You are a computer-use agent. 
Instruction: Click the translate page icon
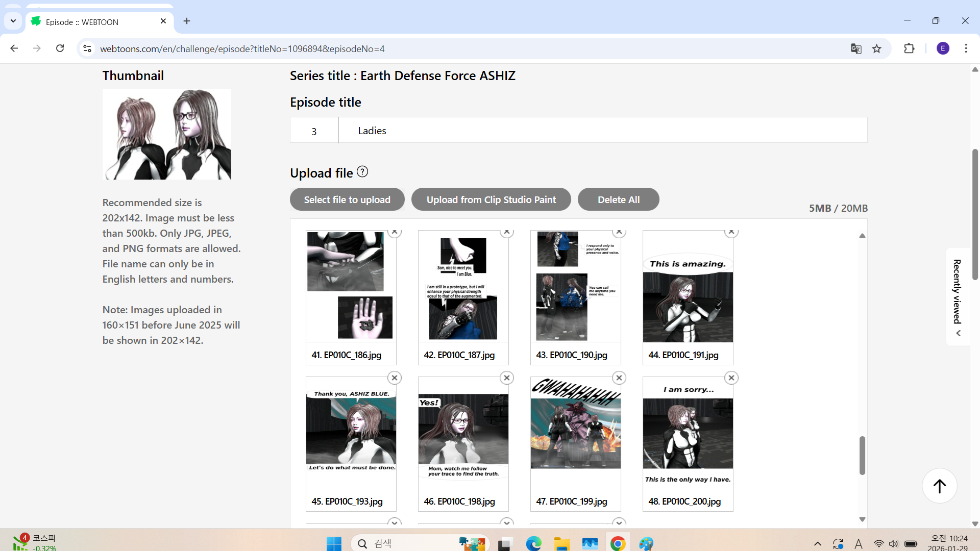[x=856, y=49]
